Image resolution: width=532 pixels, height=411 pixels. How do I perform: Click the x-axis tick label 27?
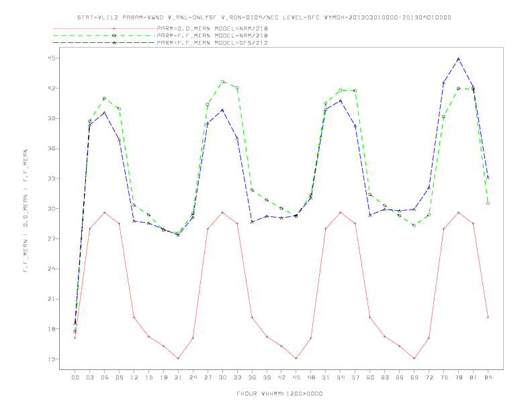click(x=208, y=377)
